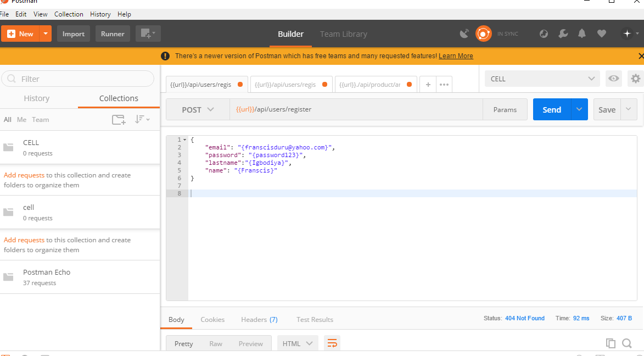Open the Postman Echo collection

(x=80, y=277)
